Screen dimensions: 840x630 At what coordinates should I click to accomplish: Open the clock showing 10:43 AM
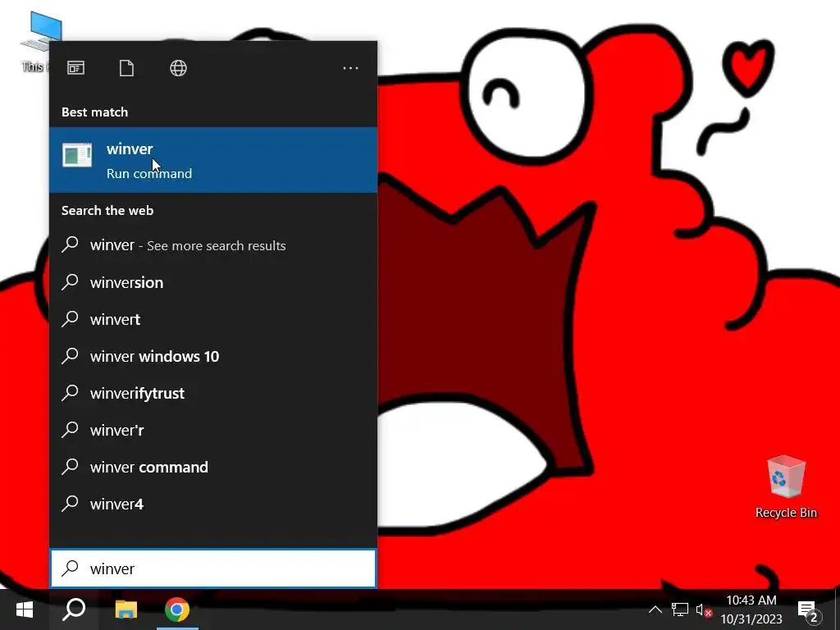coord(751,609)
